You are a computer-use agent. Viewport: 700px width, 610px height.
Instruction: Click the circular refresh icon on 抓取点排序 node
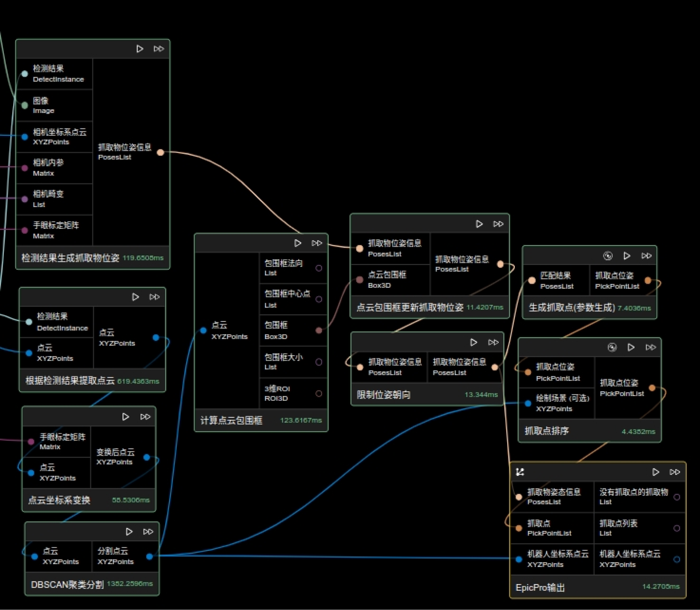point(612,347)
